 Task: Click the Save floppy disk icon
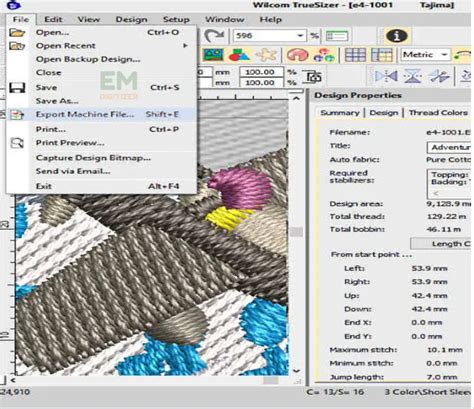(x=17, y=88)
